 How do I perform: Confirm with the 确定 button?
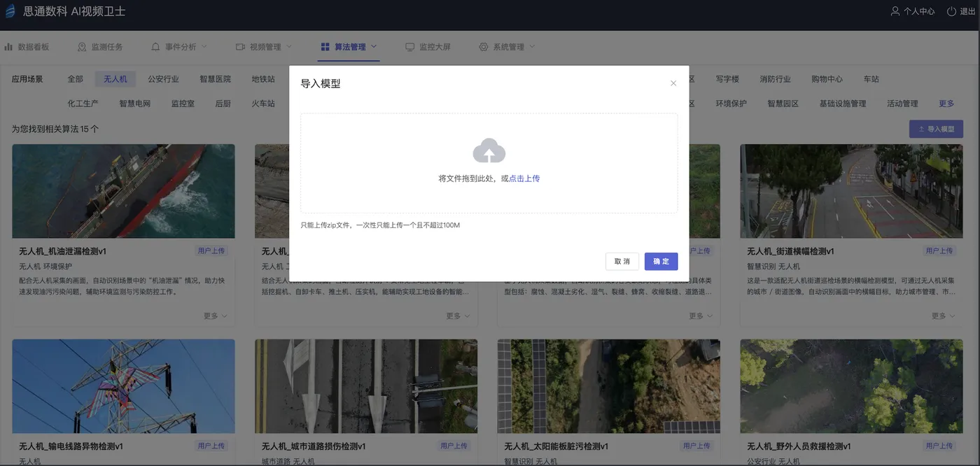(x=661, y=261)
